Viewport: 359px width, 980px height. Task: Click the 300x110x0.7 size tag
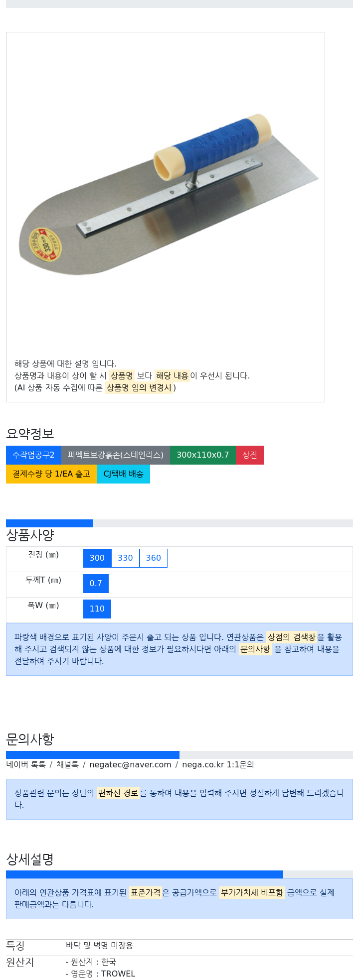point(203,455)
